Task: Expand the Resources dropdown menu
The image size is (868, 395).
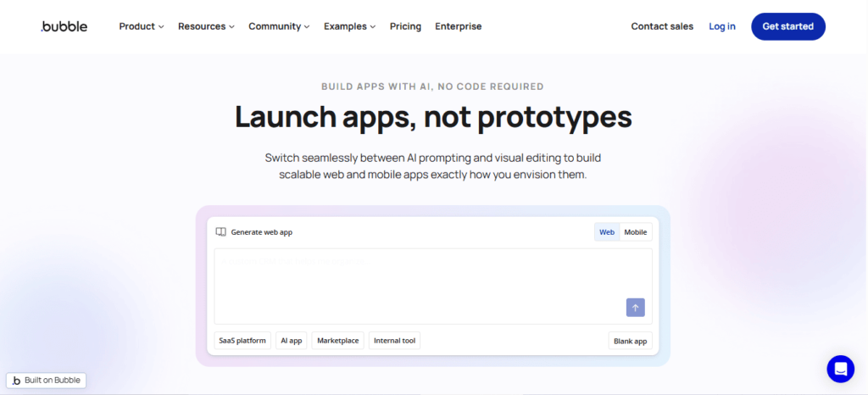Action: [x=207, y=26]
